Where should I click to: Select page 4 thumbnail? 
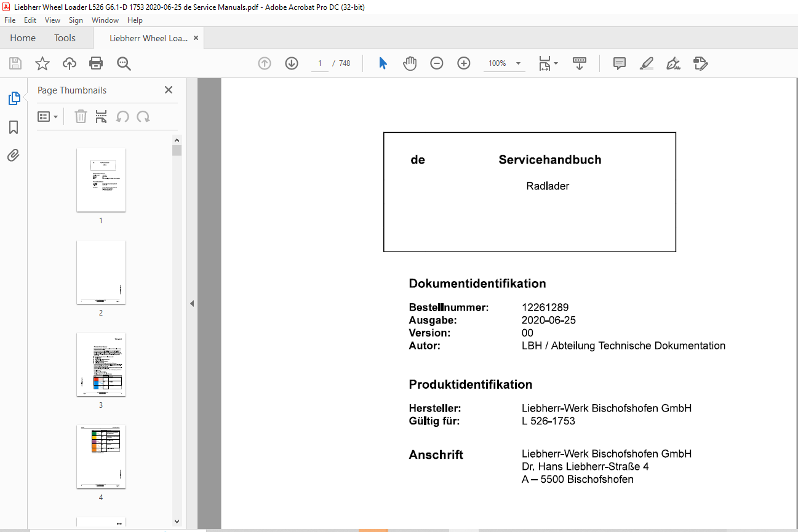click(101, 457)
